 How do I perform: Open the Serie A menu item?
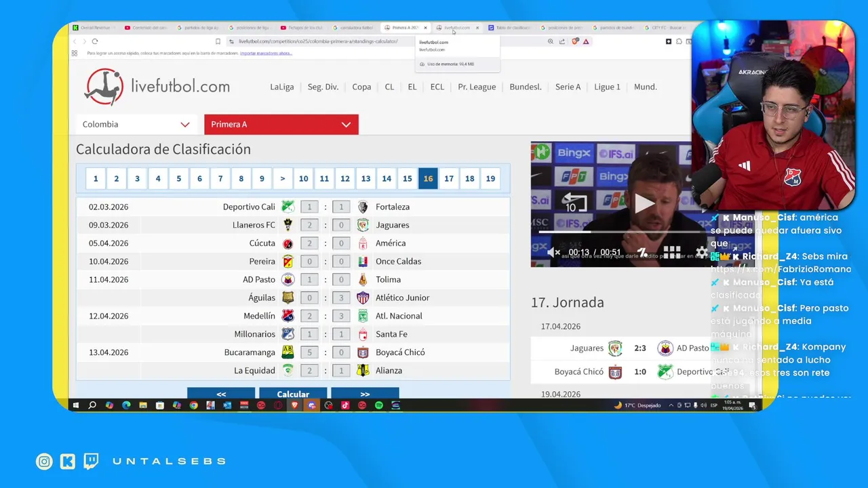pos(568,87)
